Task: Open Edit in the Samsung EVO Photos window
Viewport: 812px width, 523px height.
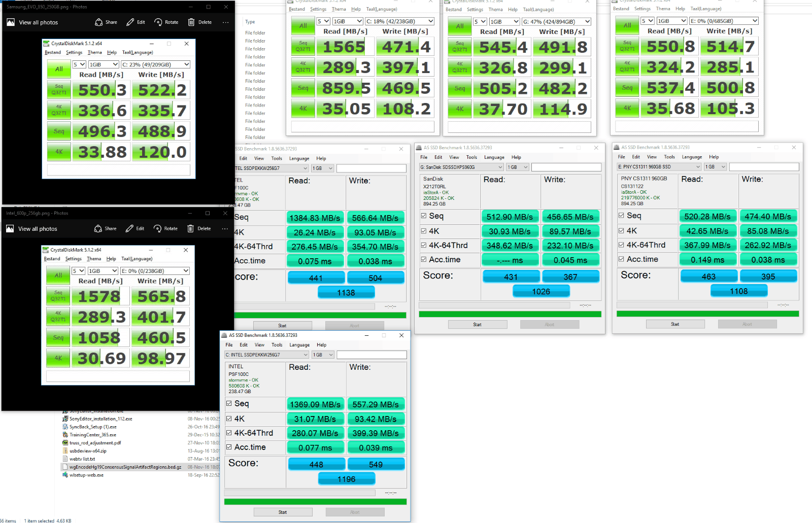Action: tap(136, 22)
